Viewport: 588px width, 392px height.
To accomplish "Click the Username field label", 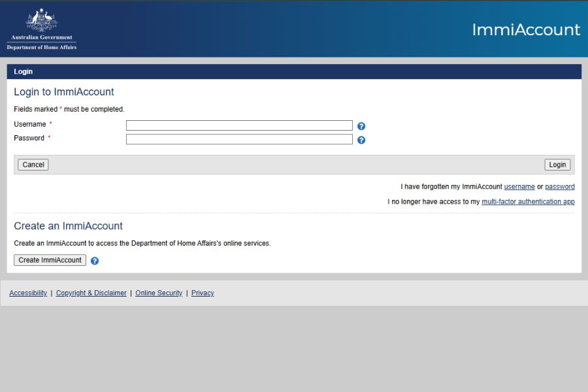I will pos(30,124).
